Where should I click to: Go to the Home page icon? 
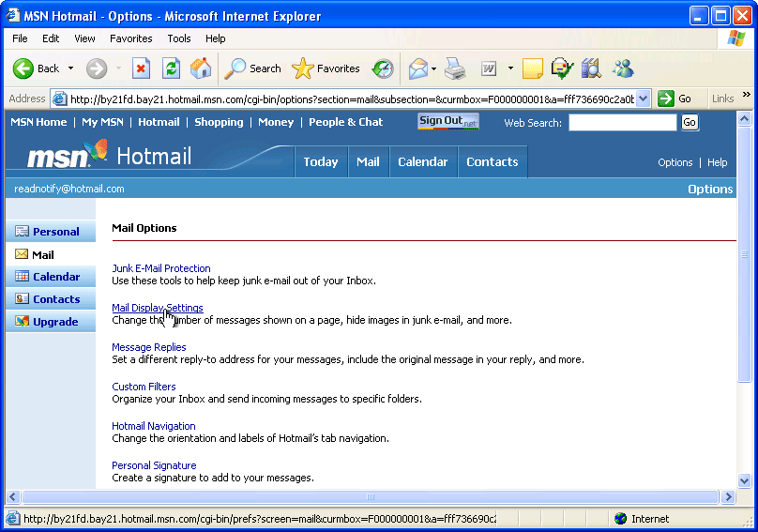click(x=201, y=68)
